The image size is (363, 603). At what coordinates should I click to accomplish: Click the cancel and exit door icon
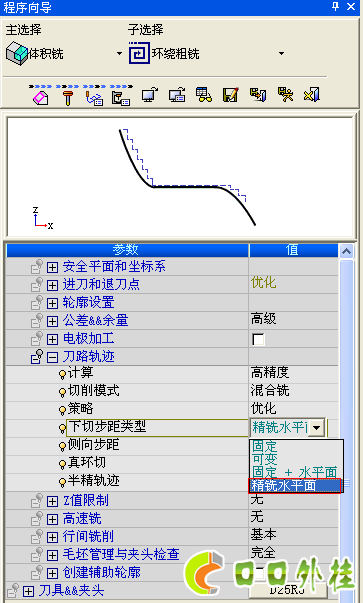[312, 95]
